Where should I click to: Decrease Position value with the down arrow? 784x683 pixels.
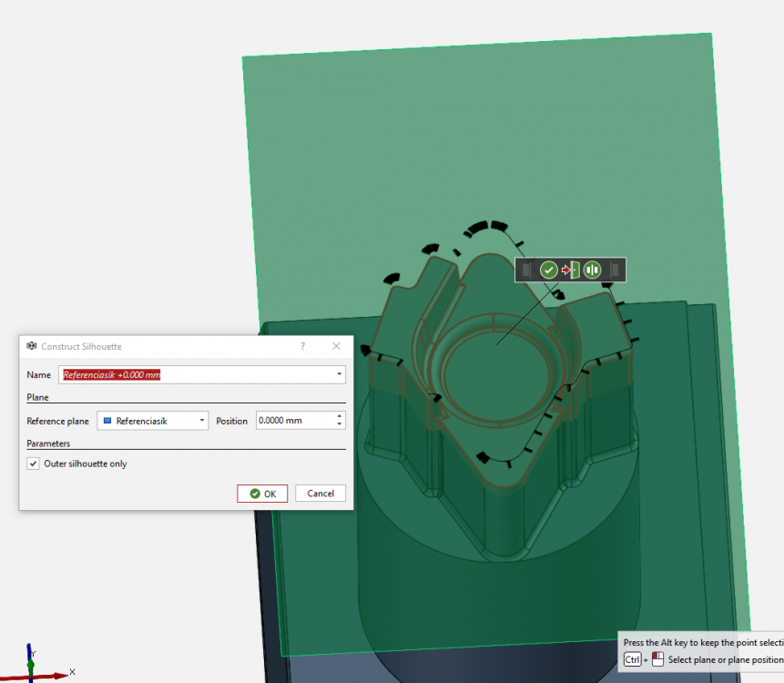coord(340,424)
